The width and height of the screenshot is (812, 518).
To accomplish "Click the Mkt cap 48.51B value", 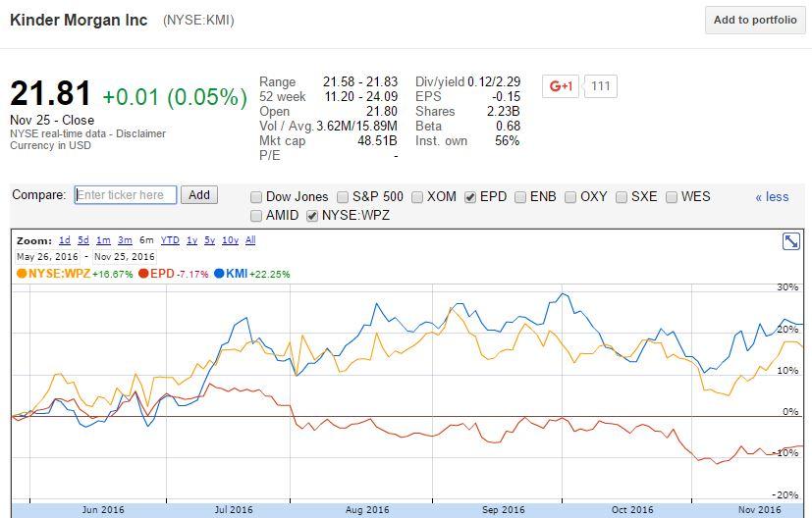I will pyautogui.click(x=377, y=140).
